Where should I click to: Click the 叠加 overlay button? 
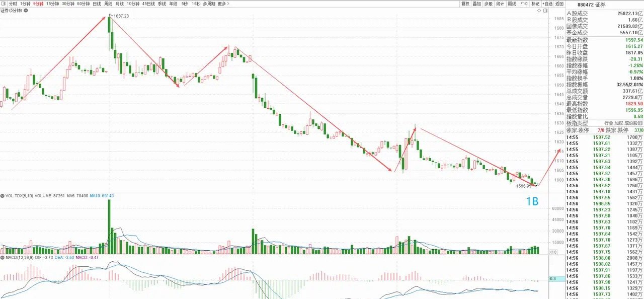tap(476, 4)
